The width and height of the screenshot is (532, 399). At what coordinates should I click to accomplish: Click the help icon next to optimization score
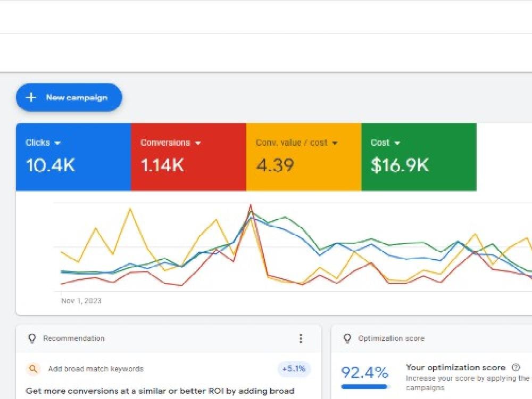pyautogui.click(x=515, y=367)
